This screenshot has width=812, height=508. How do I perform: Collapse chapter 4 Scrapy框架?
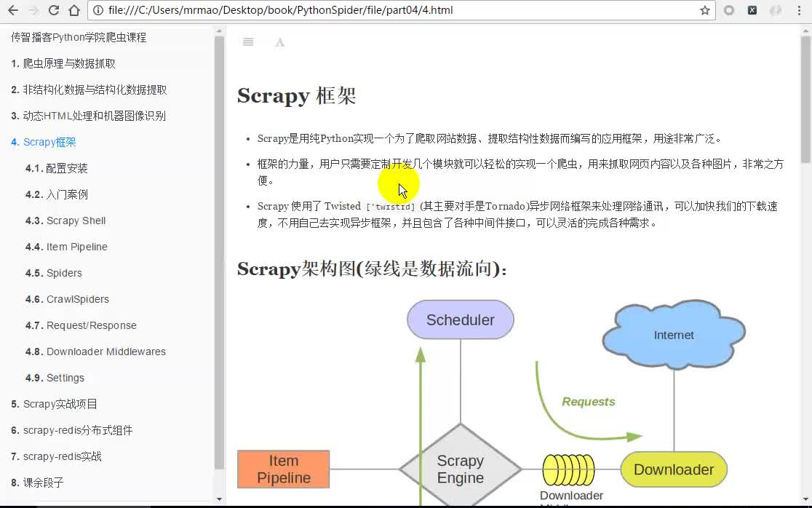click(42, 142)
